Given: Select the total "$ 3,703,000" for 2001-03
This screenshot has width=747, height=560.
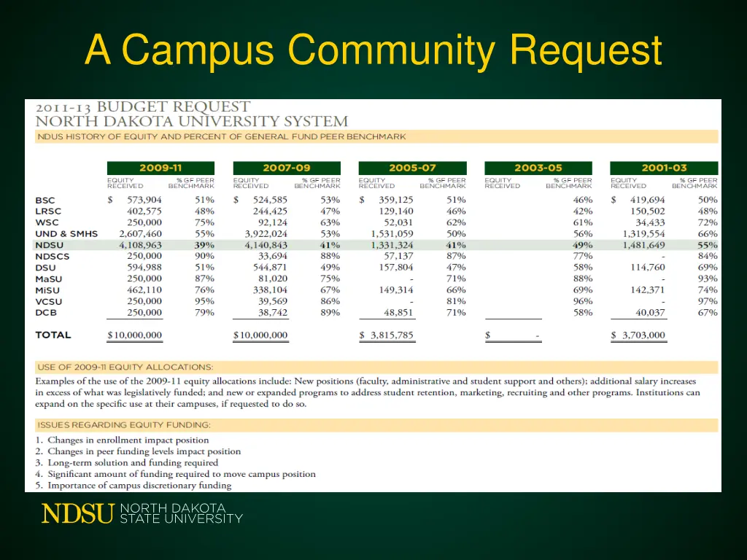Looking at the screenshot, I should (x=638, y=335).
